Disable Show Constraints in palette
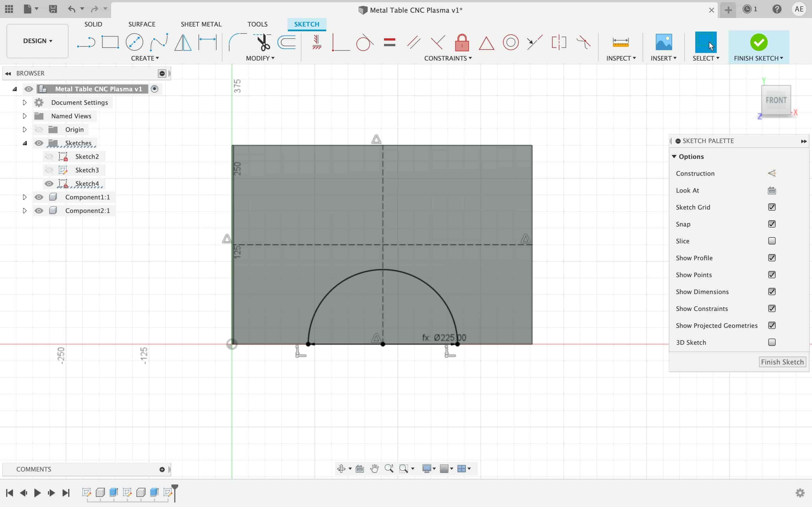The height and width of the screenshot is (507, 812). pos(772,308)
